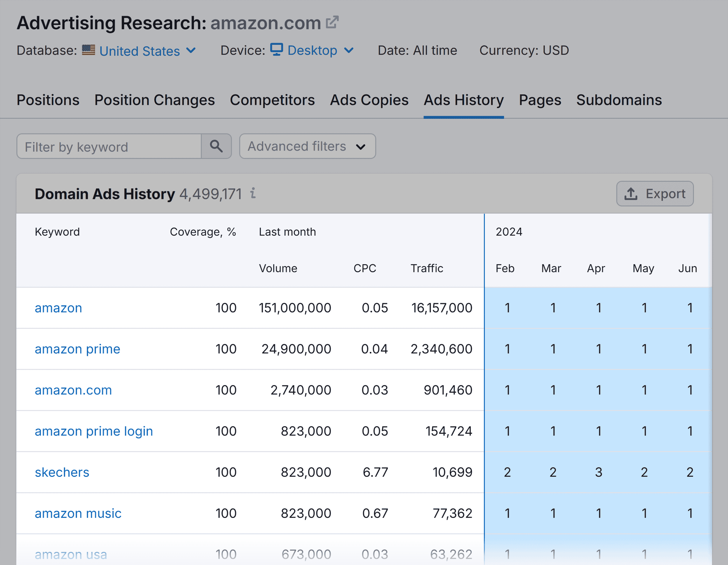Open amazon.com via the external link icon

pyautogui.click(x=332, y=22)
